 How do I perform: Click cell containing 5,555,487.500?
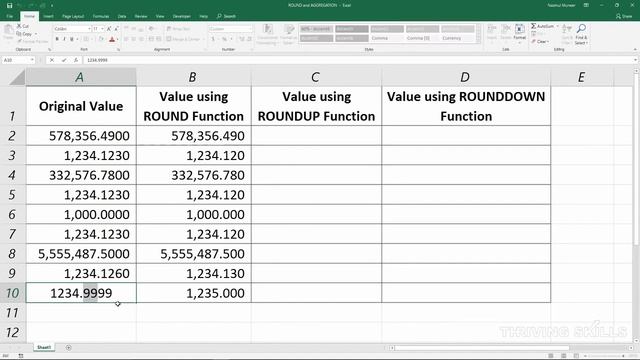point(194,253)
